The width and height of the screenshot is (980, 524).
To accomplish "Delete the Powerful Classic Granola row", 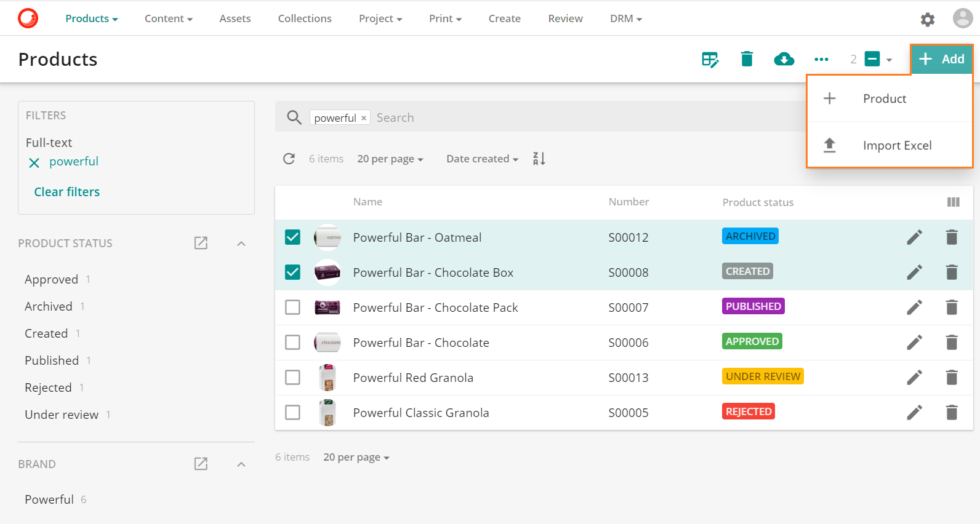I will click(951, 412).
